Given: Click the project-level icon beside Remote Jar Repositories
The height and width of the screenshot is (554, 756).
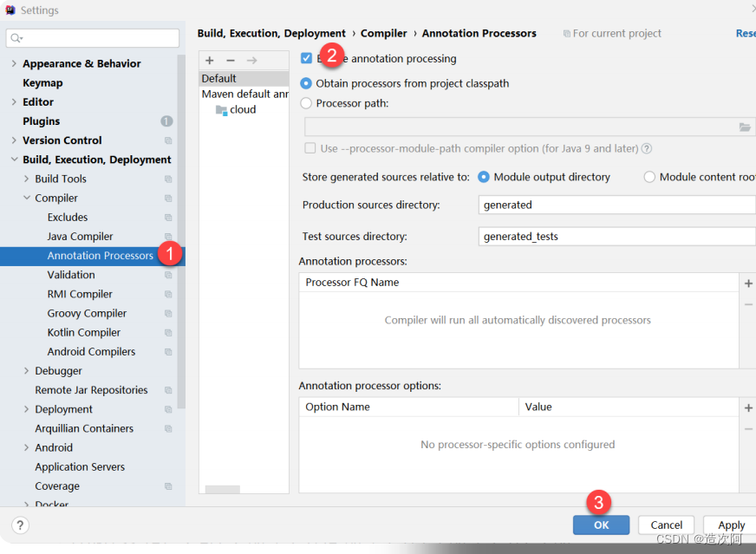Looking at the screenshot, I should coord(168,390).
